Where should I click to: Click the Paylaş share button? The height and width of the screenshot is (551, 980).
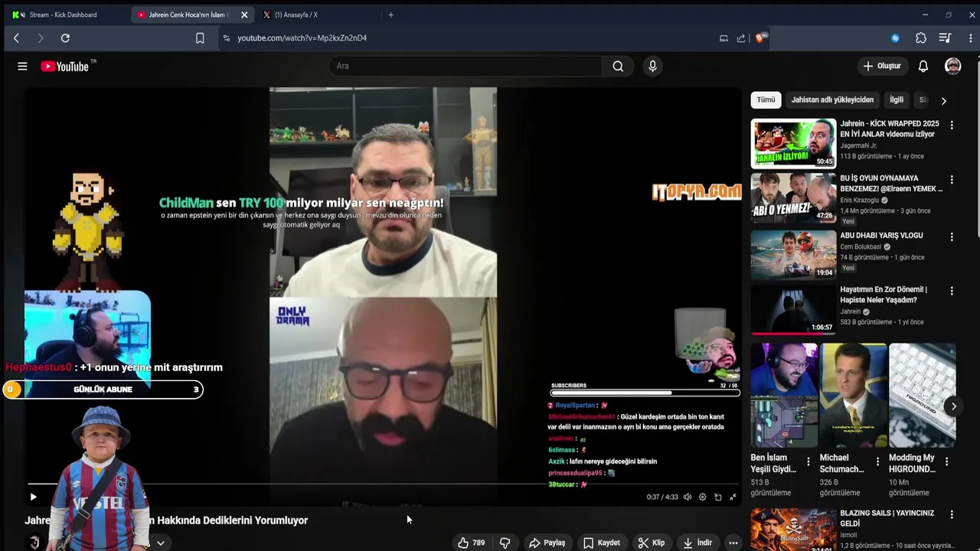click(x=547, y=543)
